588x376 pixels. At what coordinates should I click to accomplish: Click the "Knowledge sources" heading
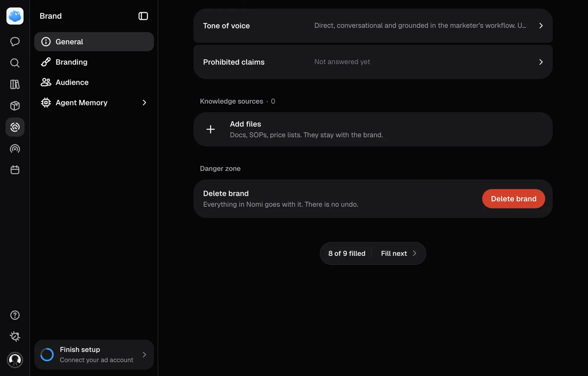coord(232,101)
